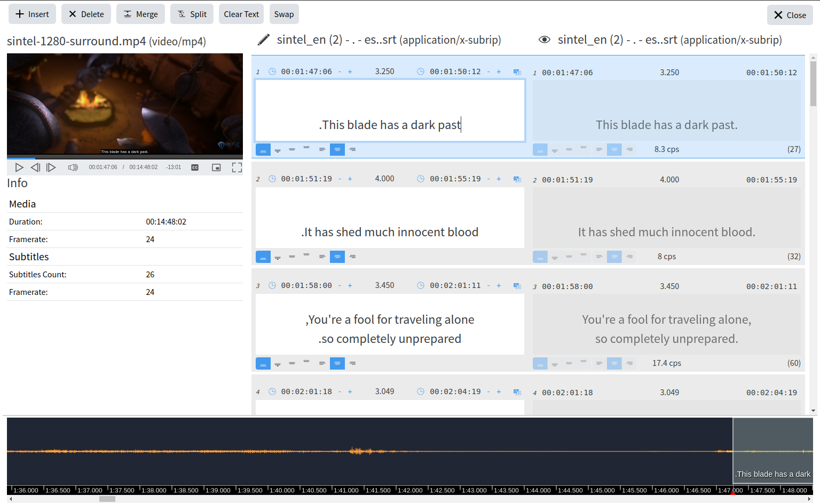Toggle closed captions on the video
This screenshot has width=820, height=504.
click(x=195, y=167)
